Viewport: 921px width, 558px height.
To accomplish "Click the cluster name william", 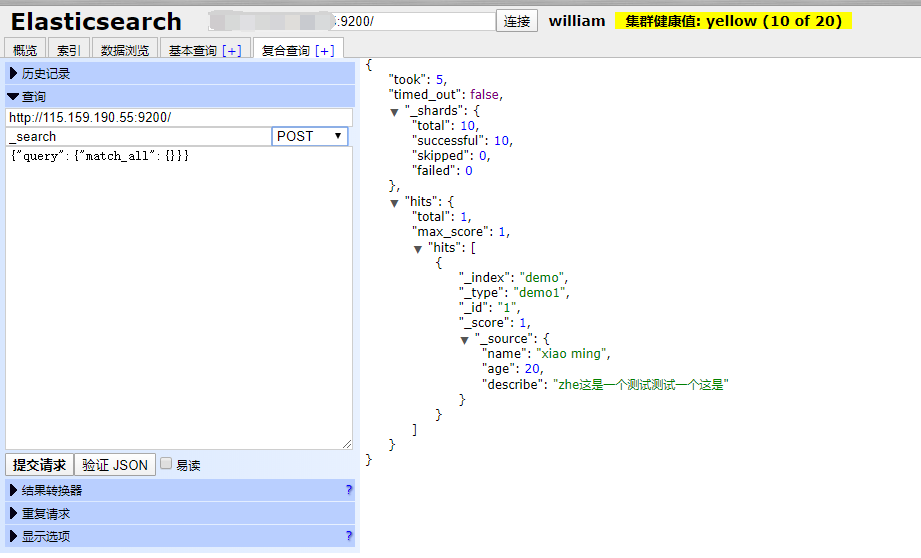I will (577, 21).
